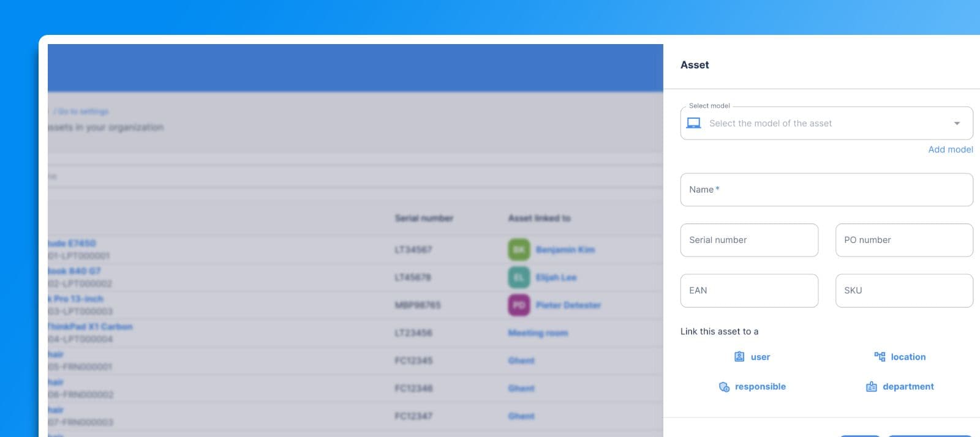Open the Meeting room linked location
980x437 pixels.
click(538, 333)
